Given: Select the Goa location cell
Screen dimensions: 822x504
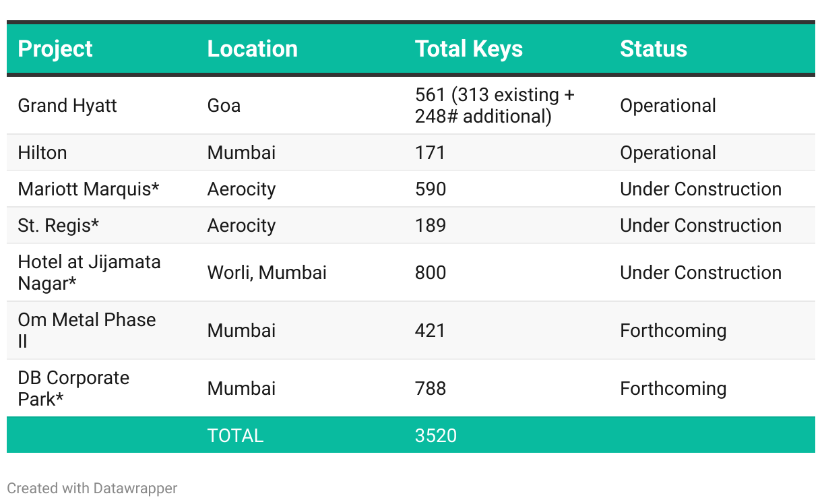Looking at the screenshot, I should coord(224,106).
